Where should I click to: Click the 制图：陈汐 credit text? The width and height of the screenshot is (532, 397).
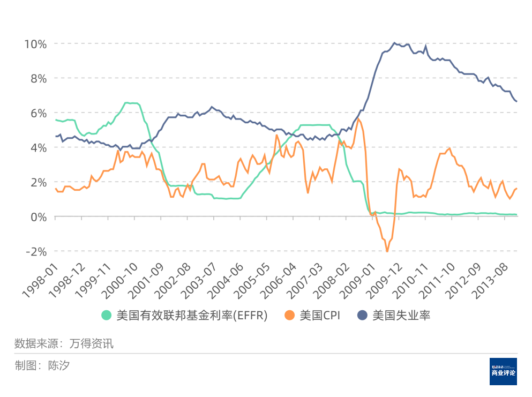(x=42, y=365)
